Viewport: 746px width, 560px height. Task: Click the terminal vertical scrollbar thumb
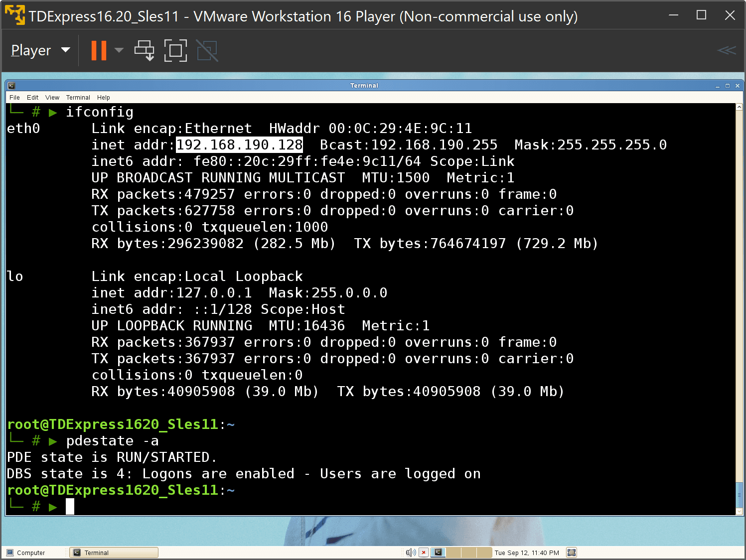click(x=739, y=494)
